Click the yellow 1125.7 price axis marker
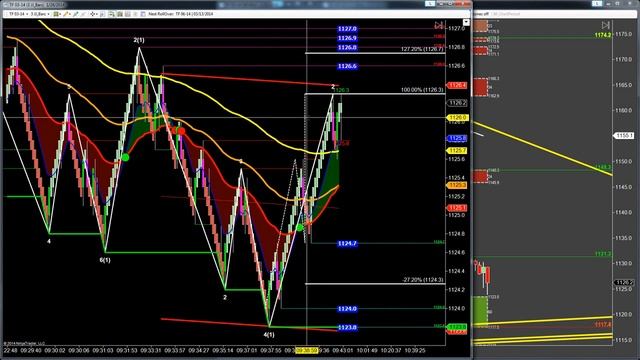This screenshot has height=360, width=640. coord(457,151)
